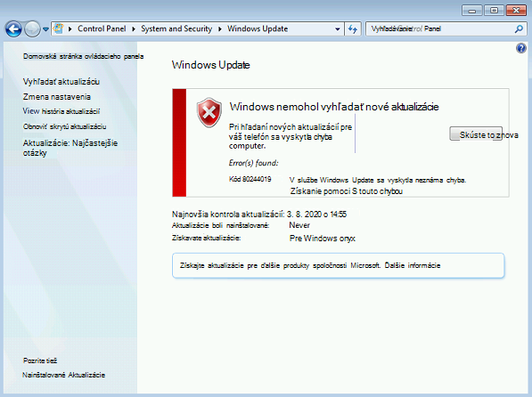
Task: Click the text Pre Windows onyx
Action: click(x=323, y=239)
